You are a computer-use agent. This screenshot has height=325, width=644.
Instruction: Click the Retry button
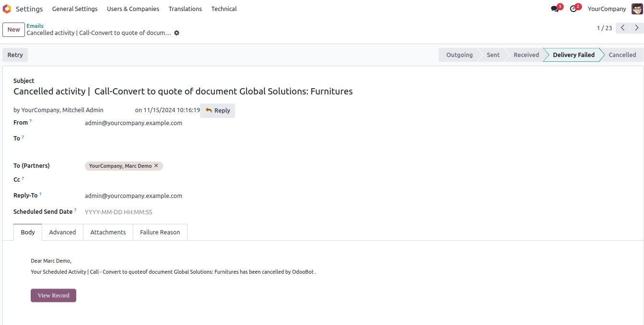(x=15, y=55)
